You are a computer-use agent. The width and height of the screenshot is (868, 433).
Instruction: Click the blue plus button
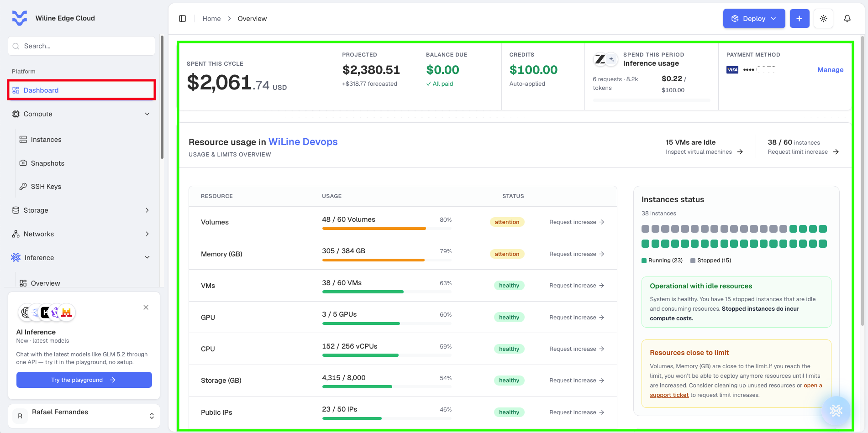800,19
